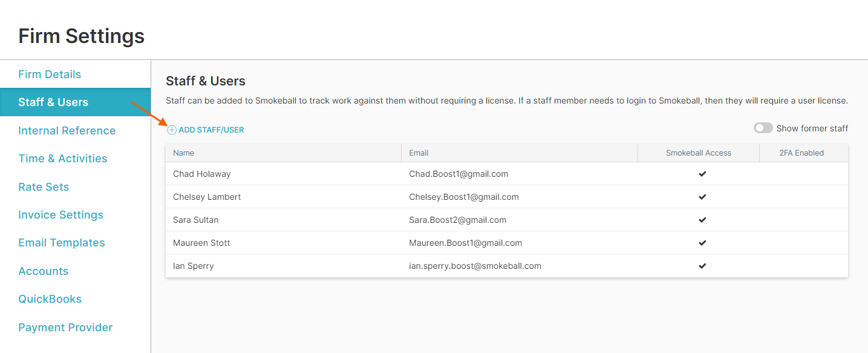The width and height of the screenshot is (868, 353).
Task: Select Time & Activities from the sidebar
Action: pyautogui.click(x=62, y=158)
